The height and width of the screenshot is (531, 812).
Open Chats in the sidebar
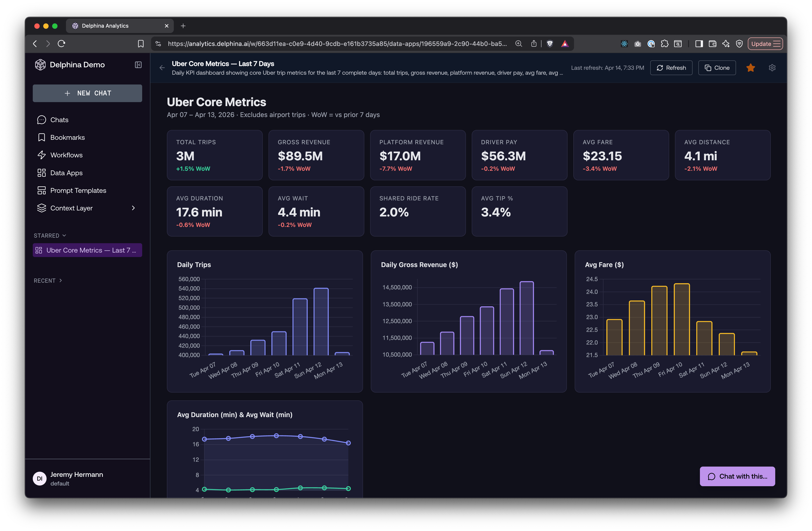(87, 120)
